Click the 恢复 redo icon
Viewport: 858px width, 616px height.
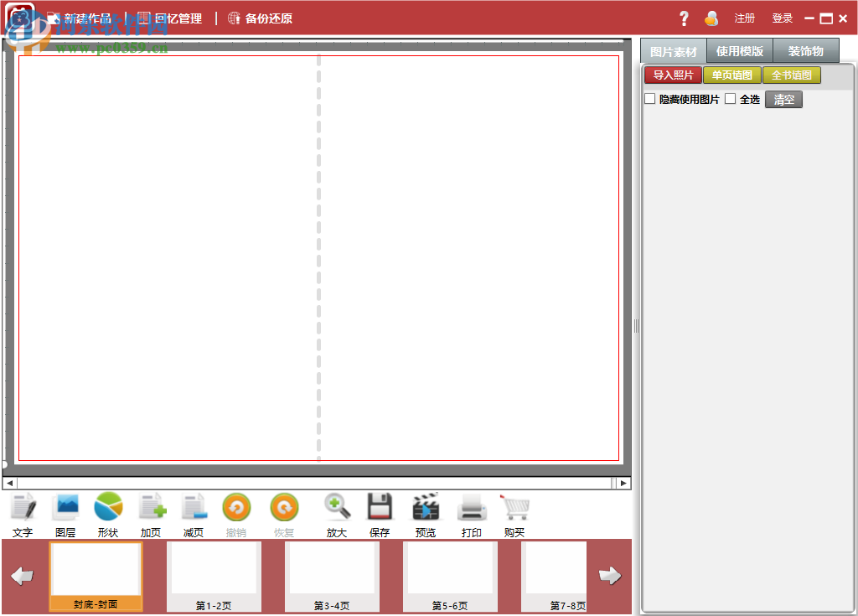[285, 508]
